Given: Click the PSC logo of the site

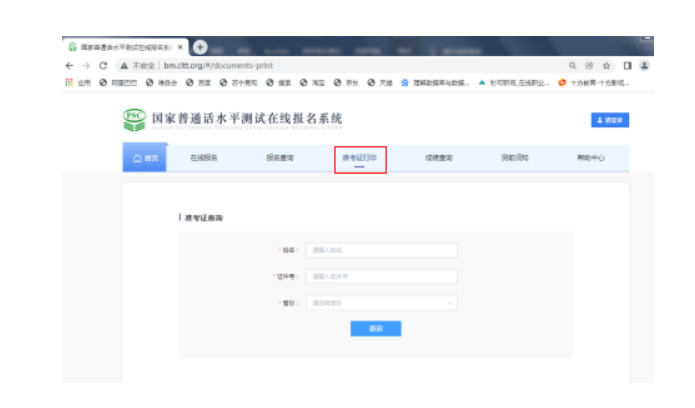Looking at the screenshot, I should click(134, 120).
